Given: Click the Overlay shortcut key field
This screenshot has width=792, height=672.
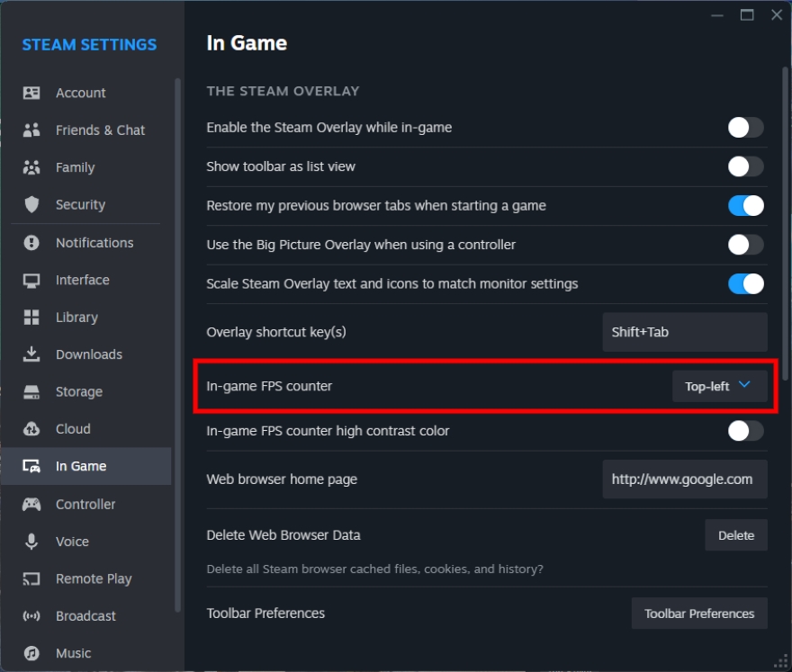Looking at the screenshot, I should [684, 332].
